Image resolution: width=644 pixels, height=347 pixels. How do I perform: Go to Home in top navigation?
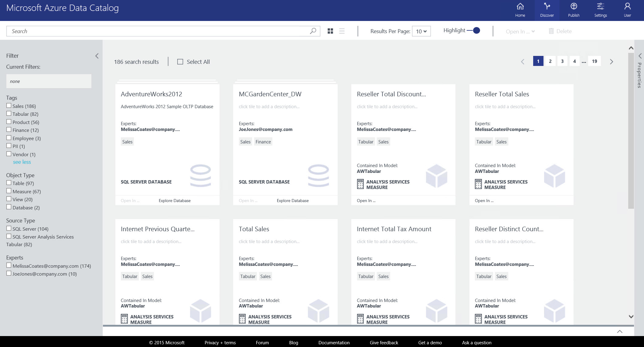[x=520, y=10]
